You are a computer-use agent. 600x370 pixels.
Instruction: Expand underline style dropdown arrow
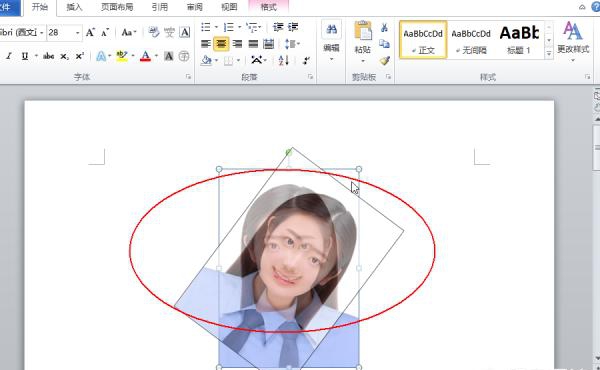36,56
